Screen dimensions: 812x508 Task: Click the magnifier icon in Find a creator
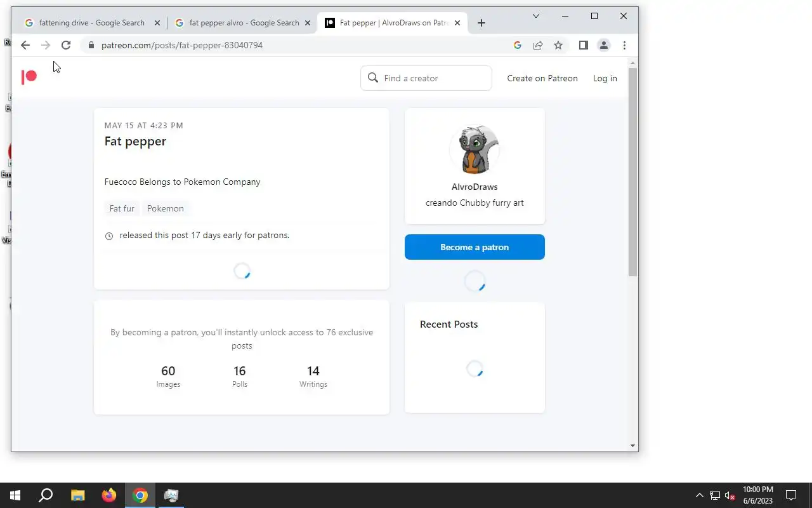[x=373, y=77]
